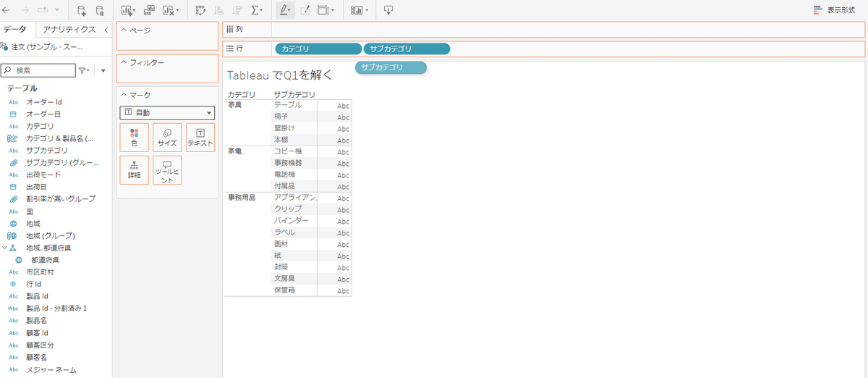
Task: Collapse the ページ card
Action: point(124,30)
